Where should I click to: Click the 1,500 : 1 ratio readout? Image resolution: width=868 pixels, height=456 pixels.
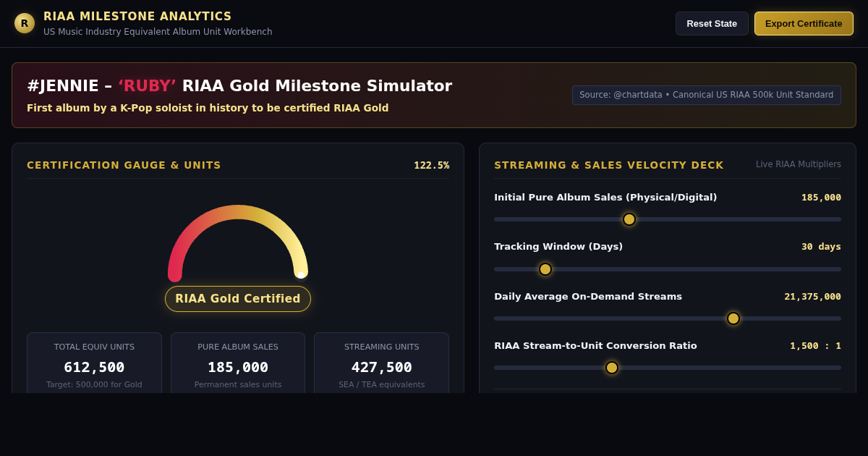tap(816, 346)
